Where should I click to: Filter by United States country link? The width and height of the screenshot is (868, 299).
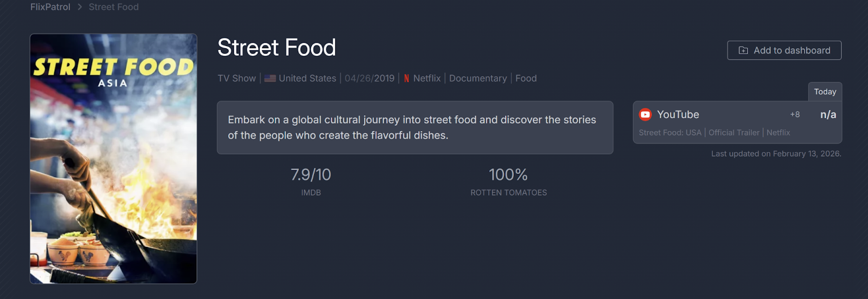[307, 79]
